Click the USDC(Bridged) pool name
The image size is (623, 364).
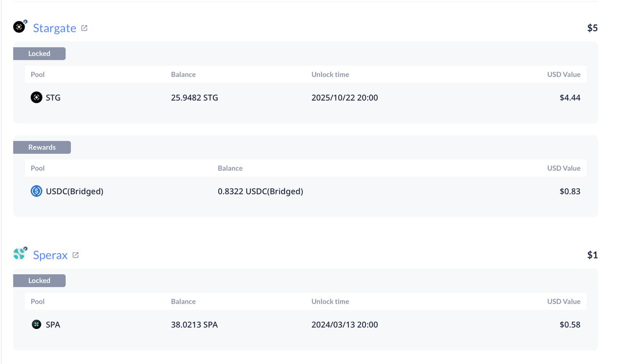click(x=74, y=191)
